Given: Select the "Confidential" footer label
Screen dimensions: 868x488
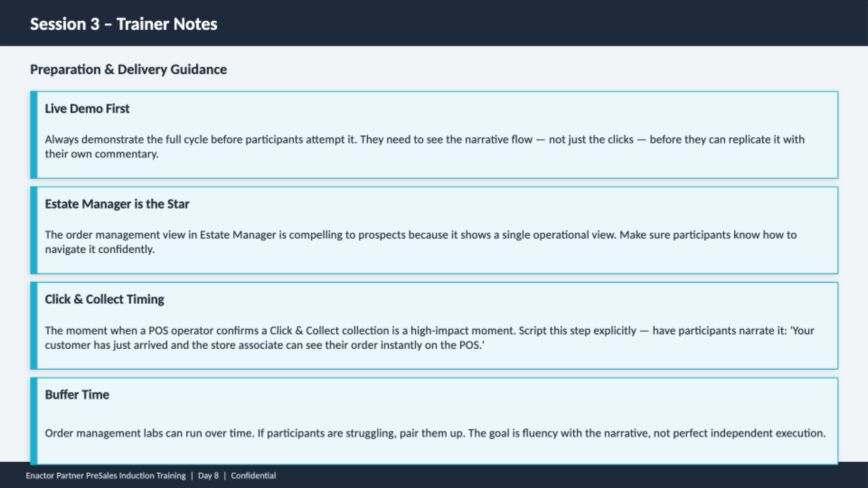Looking at the screenshot, I should coord(253,476).
